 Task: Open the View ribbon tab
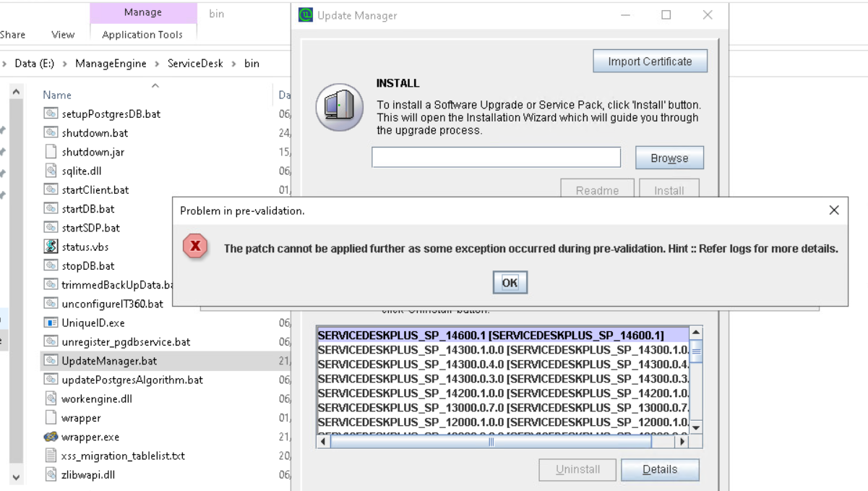(63, 34)
